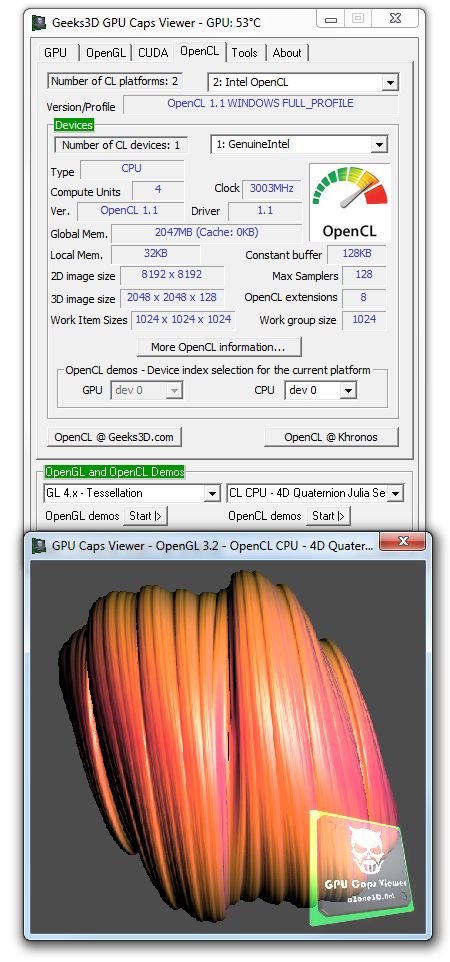
Task: Click the 3D image size value field
Action: click(x=172, y=298)
